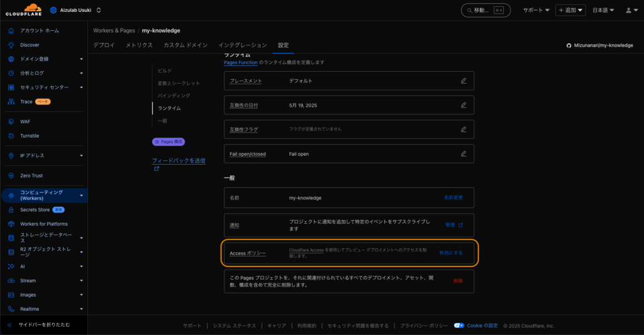The width and height of the screenshot is (644, 335).
Task: Click the AI sparkle icon
Action: coord(11,266)
